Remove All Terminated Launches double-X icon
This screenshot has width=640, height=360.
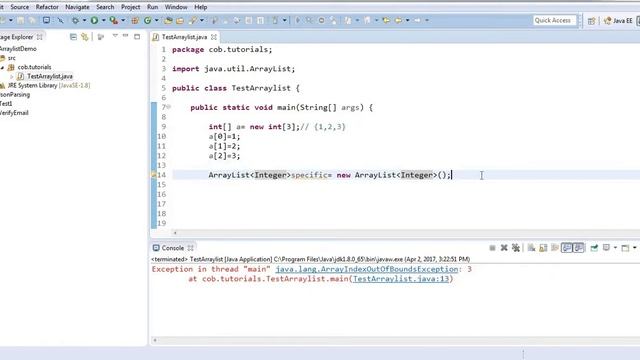[x=516, y=248]
